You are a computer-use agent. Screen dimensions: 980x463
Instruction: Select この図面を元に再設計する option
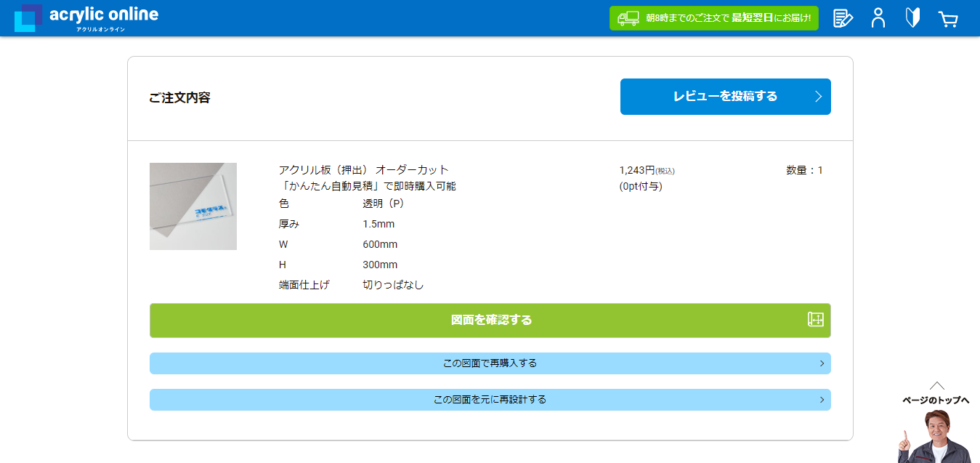point(490,400)
